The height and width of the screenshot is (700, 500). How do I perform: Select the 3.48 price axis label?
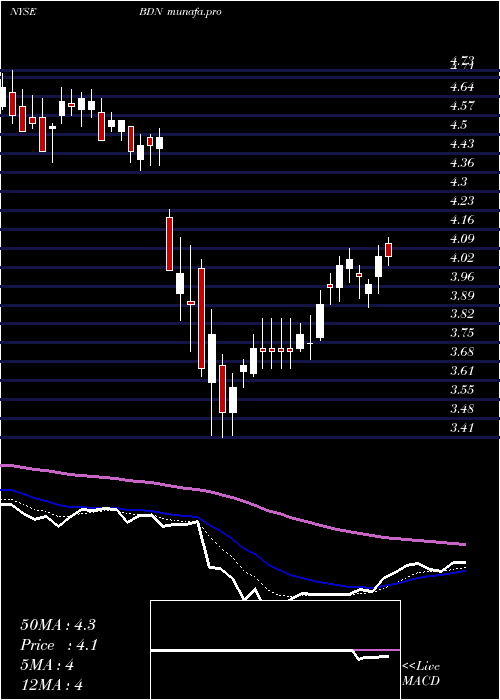(x=462, y=409)
